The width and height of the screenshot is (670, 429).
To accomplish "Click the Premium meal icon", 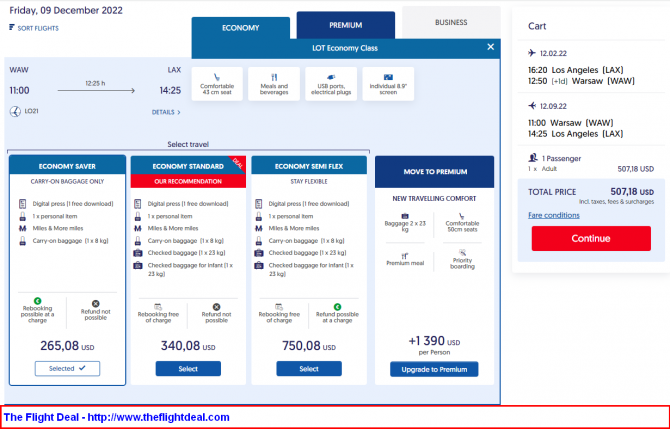I will (x=405, y=256).
